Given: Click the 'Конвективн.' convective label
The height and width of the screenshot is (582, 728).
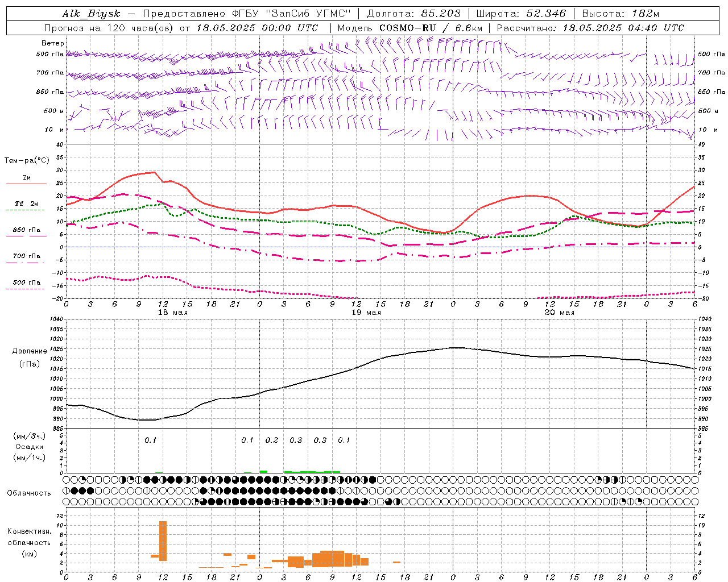Looking at the screenshot, I should [x=29, y=531].
